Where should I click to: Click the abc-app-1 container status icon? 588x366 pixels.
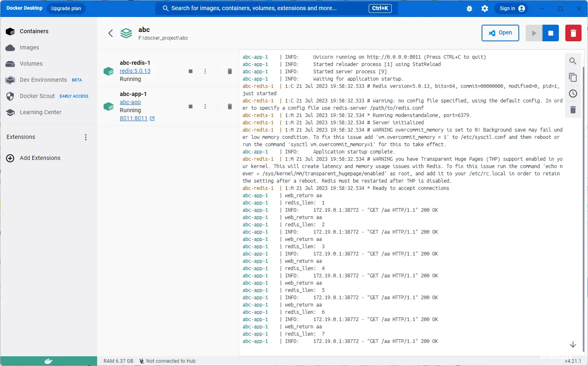108,106
